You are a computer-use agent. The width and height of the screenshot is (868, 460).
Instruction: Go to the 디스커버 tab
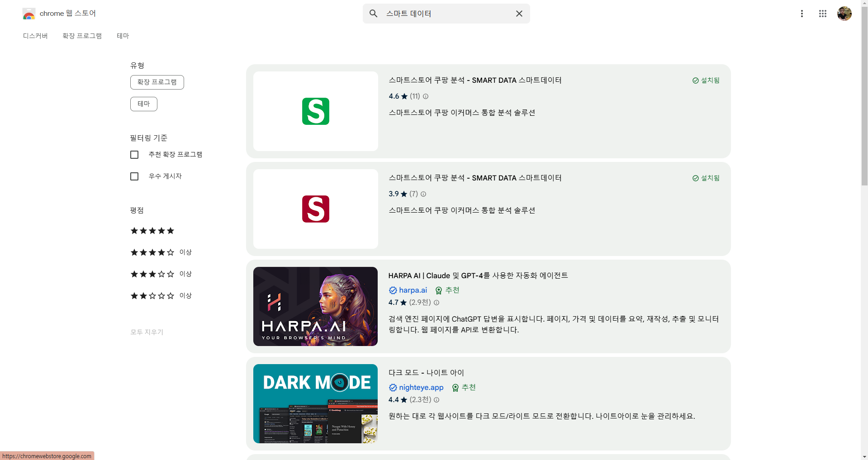(35, 36)
